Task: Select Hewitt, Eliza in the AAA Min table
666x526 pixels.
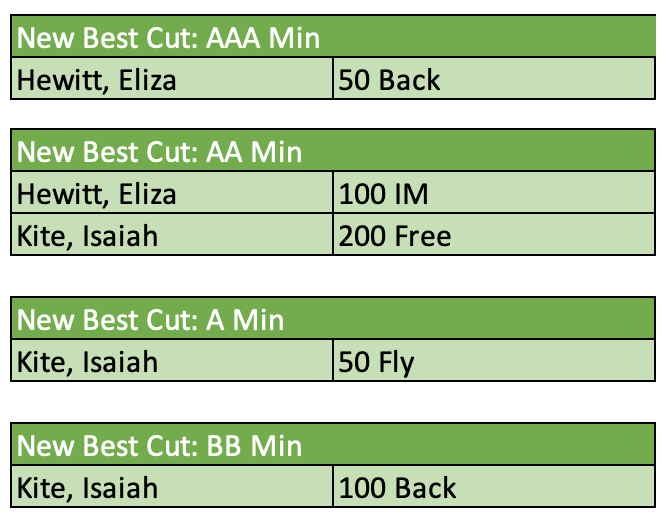Action: (97, 79)
